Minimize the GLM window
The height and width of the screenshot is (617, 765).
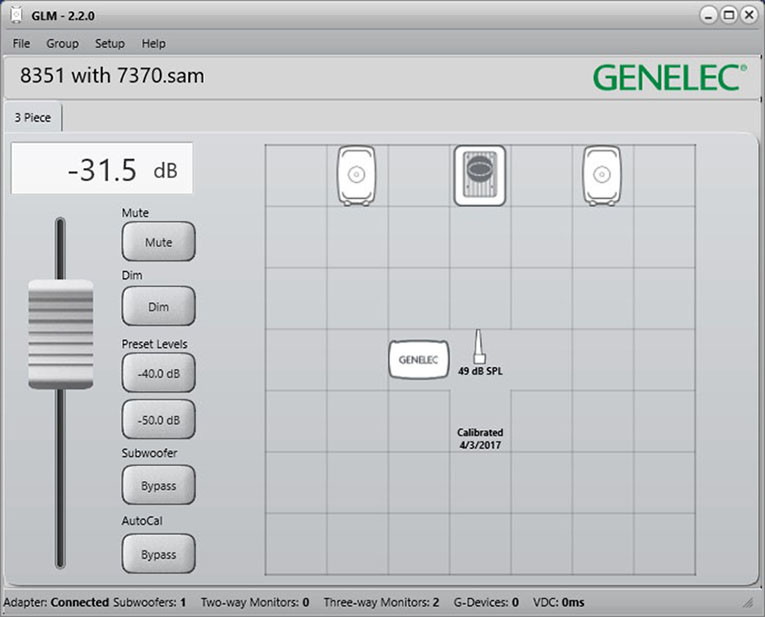tap(708, 15)
